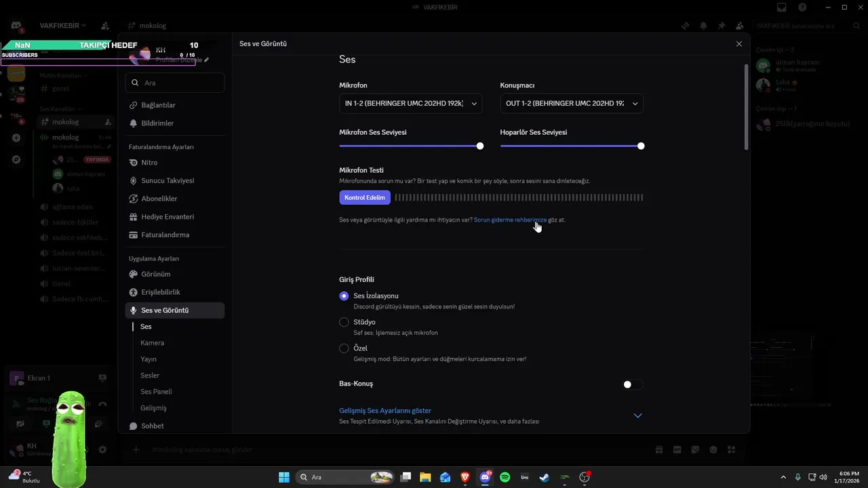
Task: Open the discover servers compass icon
Action: (x=16, y=159)
